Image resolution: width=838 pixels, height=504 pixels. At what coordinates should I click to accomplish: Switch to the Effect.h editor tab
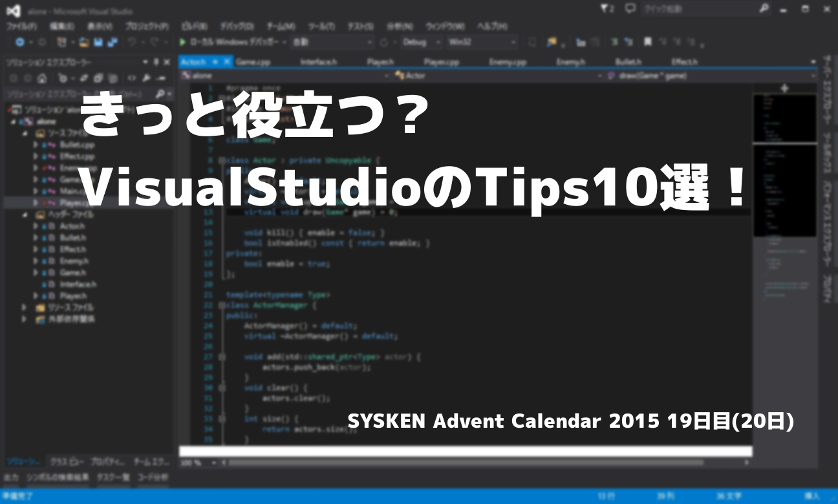[x=684, y=62]
